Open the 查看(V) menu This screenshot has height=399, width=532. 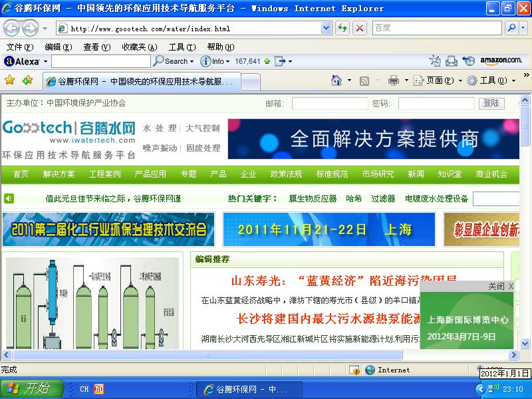point(97,47)
